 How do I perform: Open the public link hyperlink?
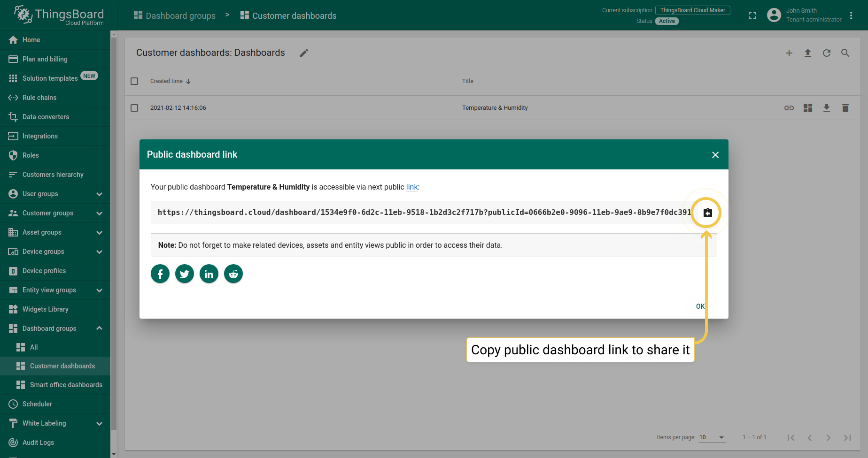(x=412, y=187)
